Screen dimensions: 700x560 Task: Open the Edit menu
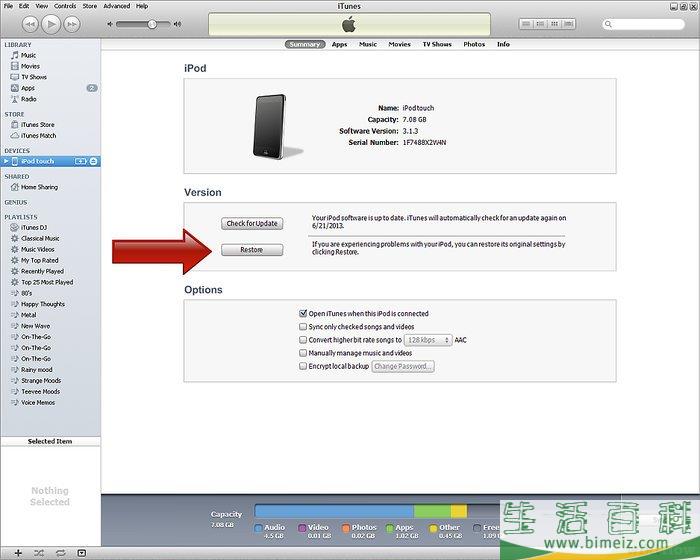pyautogui.click(x=24, y=6)
